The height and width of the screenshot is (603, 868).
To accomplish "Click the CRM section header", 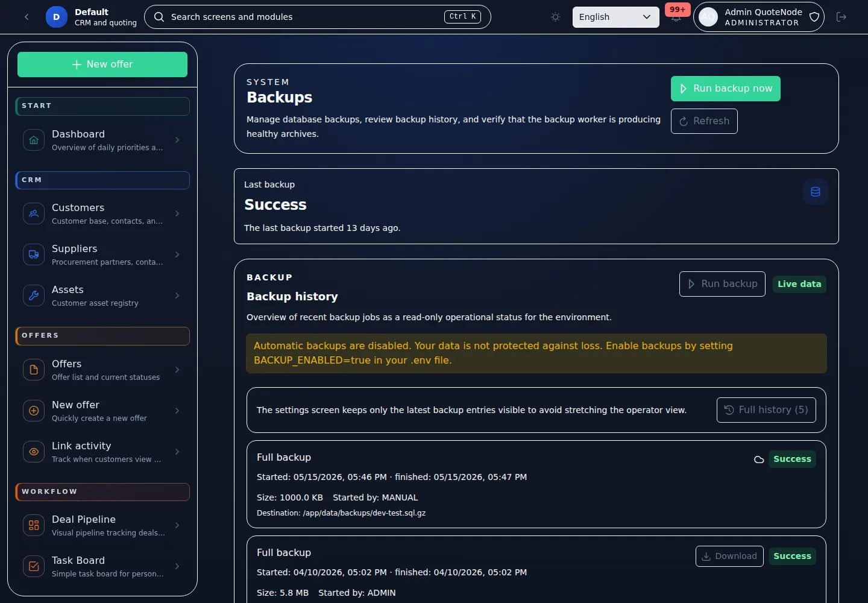I will [102, 180].
